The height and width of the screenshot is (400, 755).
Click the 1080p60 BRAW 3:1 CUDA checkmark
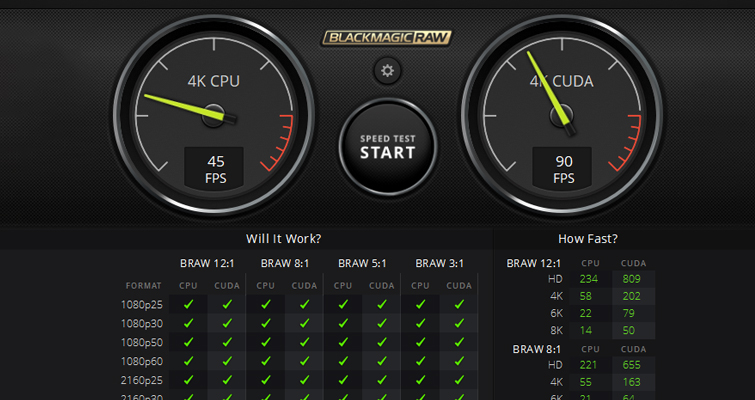pos(459,361)
